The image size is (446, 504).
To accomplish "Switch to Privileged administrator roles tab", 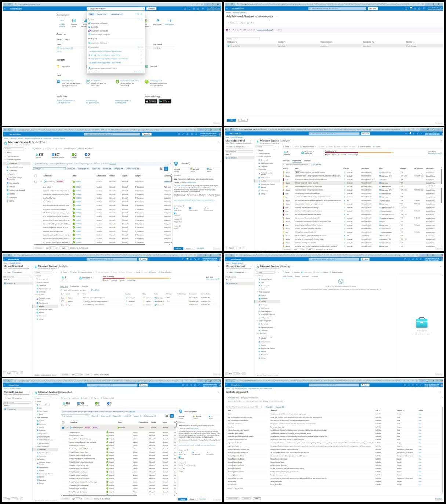I will click(250, 398).
